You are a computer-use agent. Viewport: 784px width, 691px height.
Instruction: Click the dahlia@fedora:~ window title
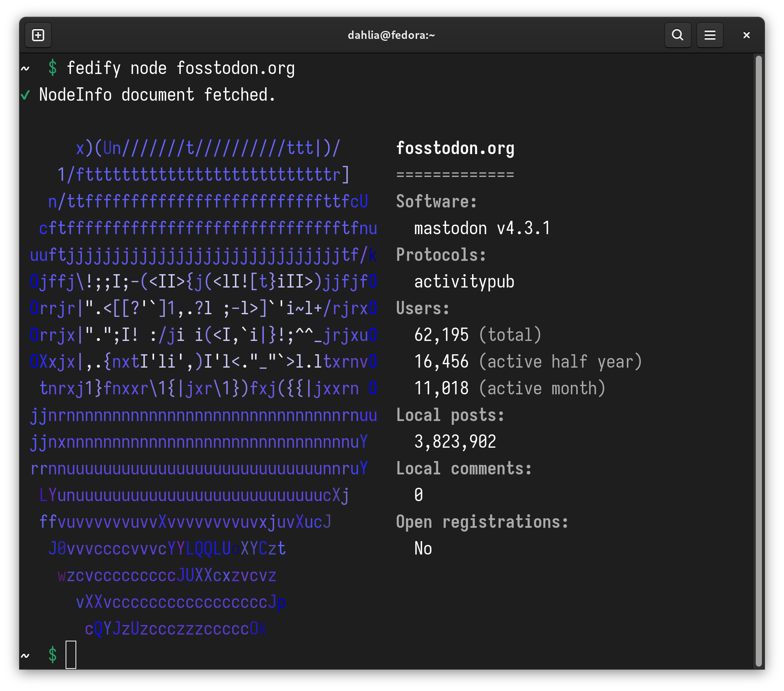coord(392,35)
